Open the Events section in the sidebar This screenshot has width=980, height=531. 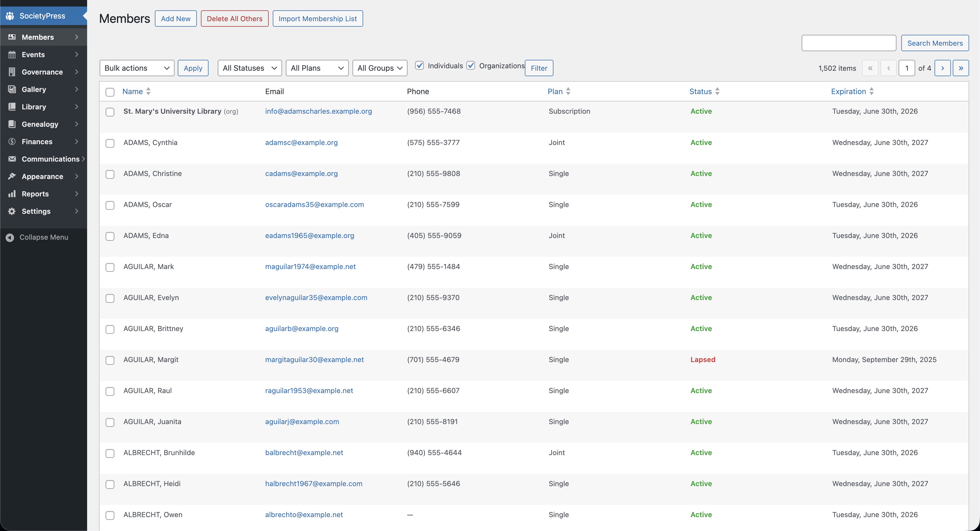click(33, 54)
